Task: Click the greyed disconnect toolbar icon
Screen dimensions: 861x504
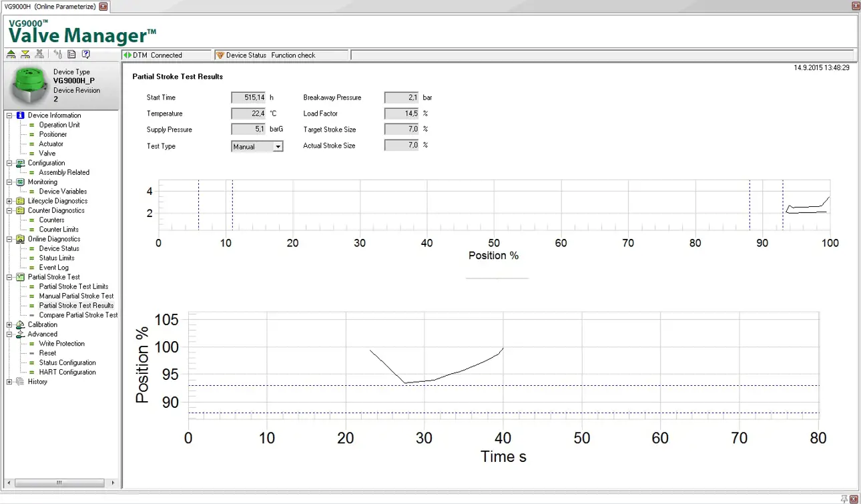Action: tap(39, 55)
